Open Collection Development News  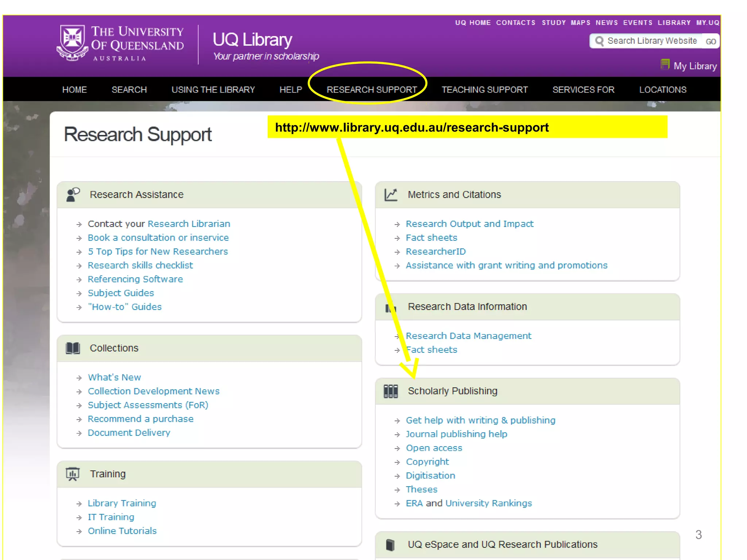click(x=154, y=391)
